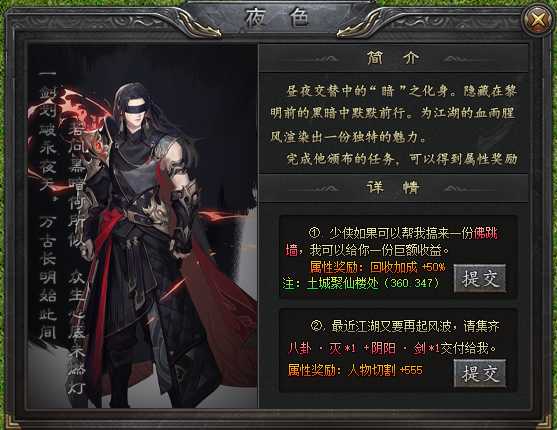Click the first quest description box
The image size is (557, 430).
click(398, 257)
